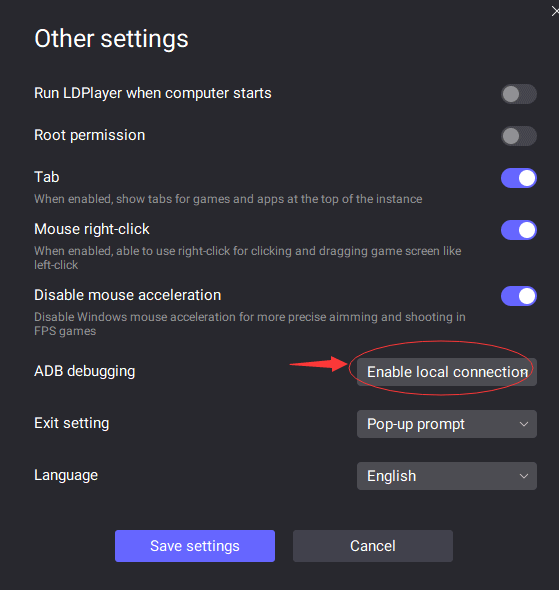Screen dimensions: 559x590
Task: Toggle Run LDPlayer when computer starts switch
Action: 518,94
